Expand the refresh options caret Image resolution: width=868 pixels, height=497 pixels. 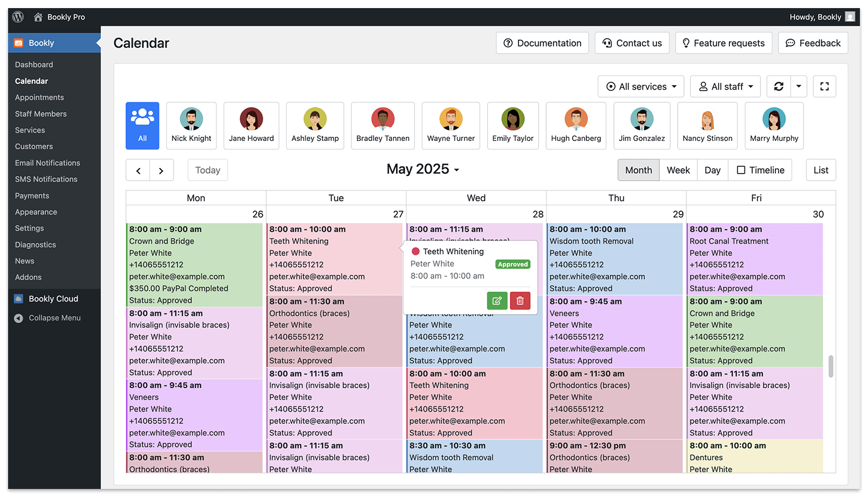tap(799, 86)
